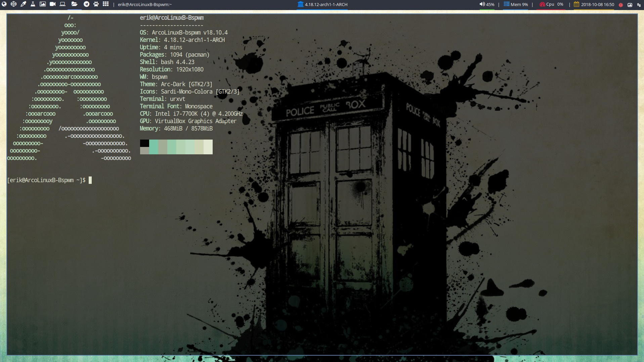Click the building icon beside kernel version
Viewport: 644px width, 362px height.
[x=300, y=4]
